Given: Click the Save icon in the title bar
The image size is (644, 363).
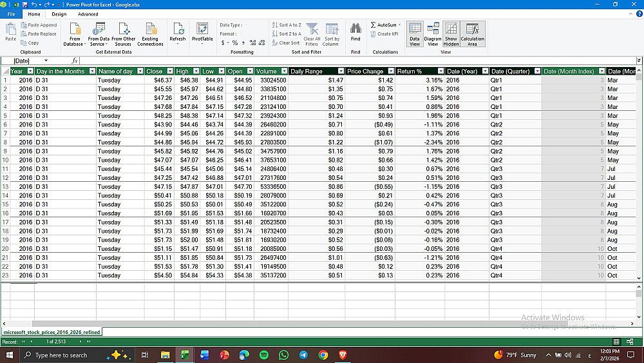Looking at the screenshot, I should (25, 5).
